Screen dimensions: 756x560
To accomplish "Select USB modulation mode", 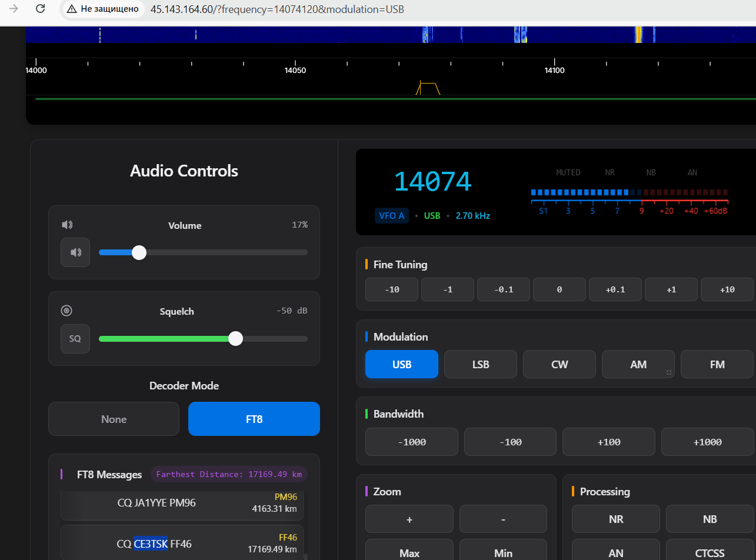I will 402,364.
